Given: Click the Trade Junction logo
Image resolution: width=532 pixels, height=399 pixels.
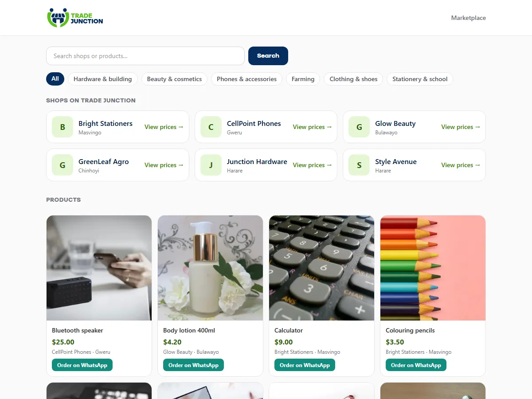Looking at the screenshot, I should tap(75, 18).
